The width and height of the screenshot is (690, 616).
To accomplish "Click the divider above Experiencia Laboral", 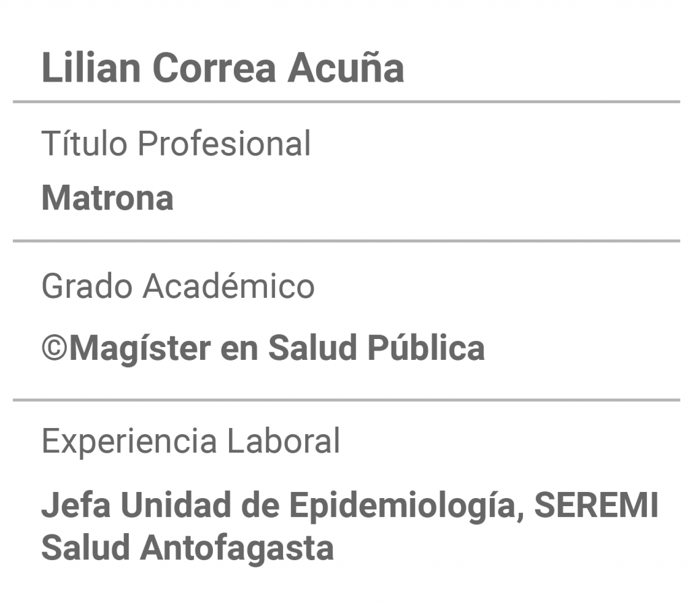I will coord(346,400).
